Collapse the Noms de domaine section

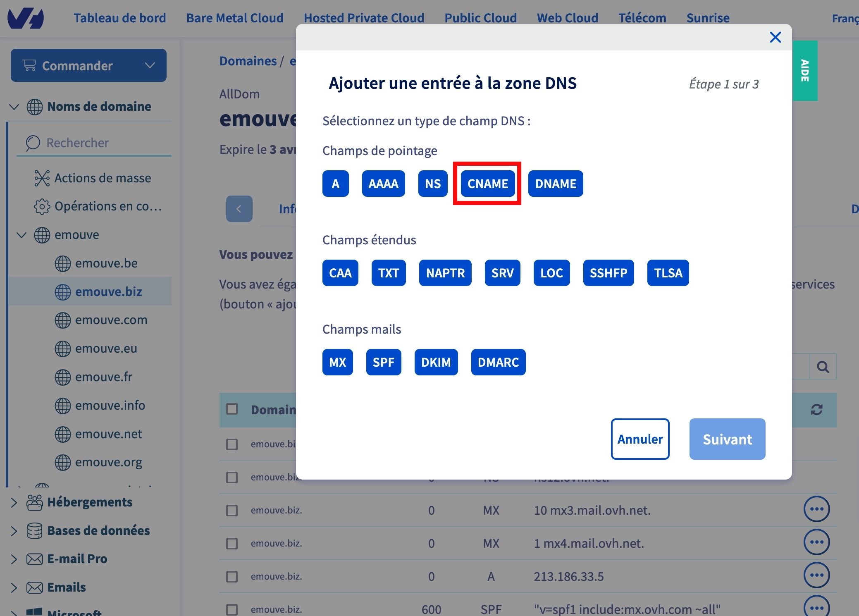[x=14, y=107]
